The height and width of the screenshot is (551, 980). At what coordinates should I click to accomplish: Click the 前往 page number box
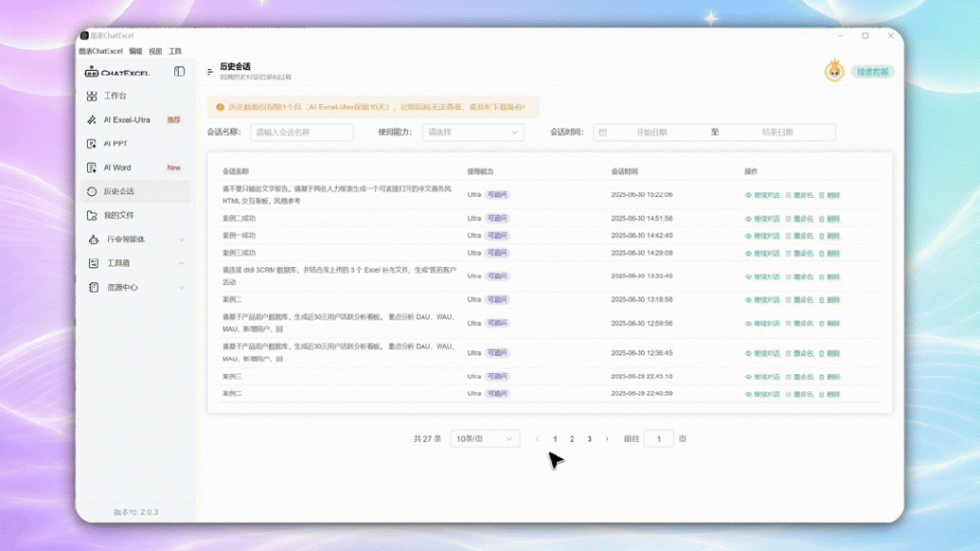tap(658, 438)
